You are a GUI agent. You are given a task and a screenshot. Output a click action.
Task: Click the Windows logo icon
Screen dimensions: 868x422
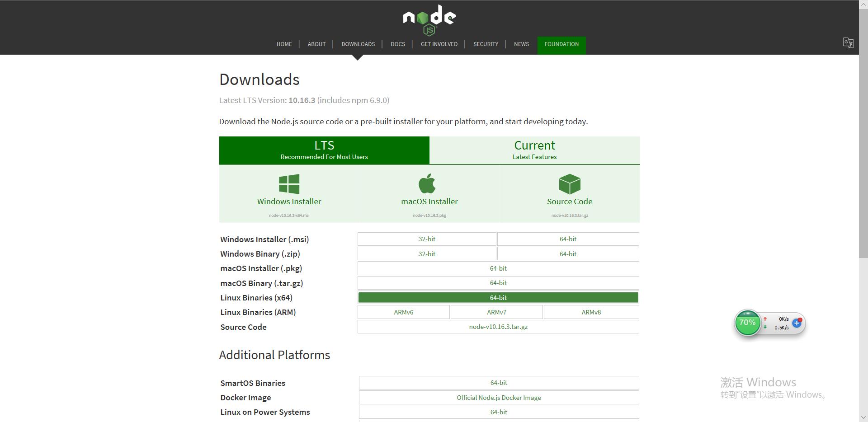click(x=289, y=184)
